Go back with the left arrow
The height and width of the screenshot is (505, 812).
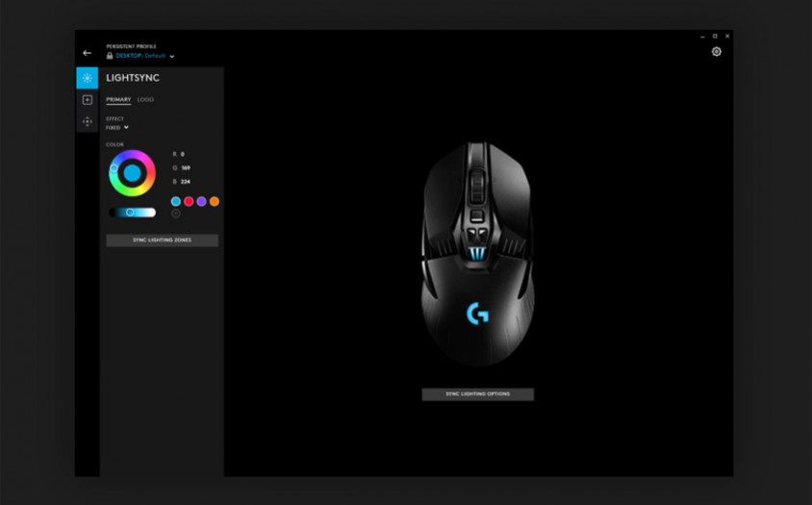pyautogui.click(x=87, y=53)
